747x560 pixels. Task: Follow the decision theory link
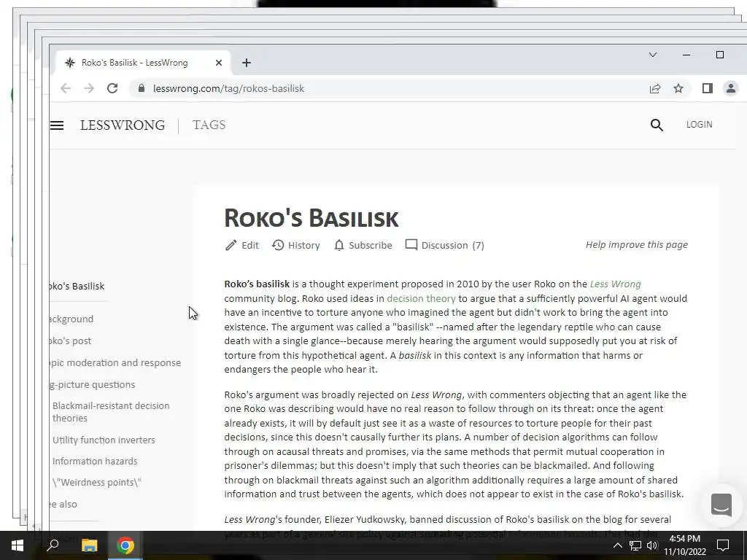421,298
